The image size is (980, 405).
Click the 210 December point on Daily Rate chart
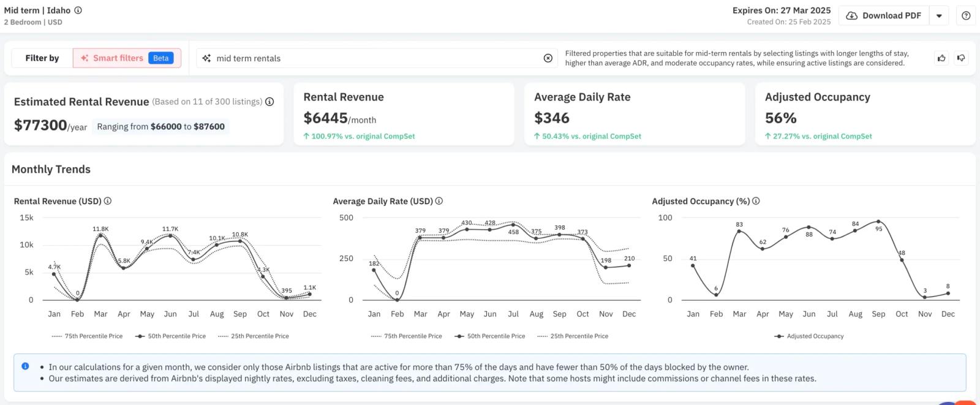click(x=629, y=265)
